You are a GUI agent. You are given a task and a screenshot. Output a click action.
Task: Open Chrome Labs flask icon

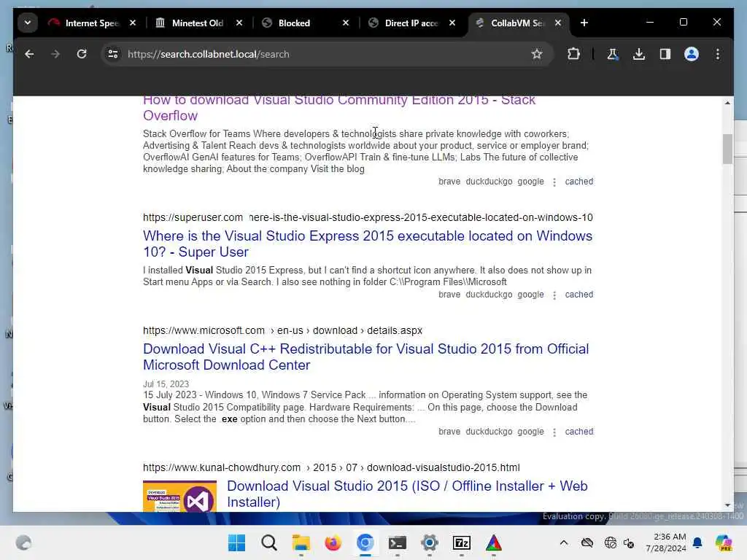click(613, 54)
